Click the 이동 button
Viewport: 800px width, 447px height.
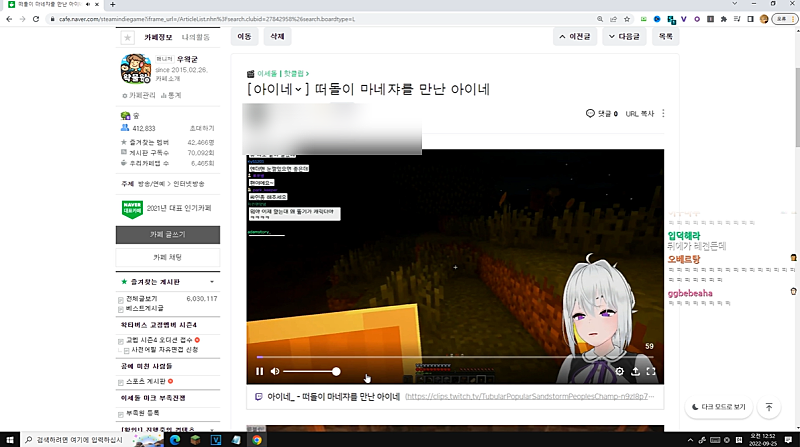[244, 36]
